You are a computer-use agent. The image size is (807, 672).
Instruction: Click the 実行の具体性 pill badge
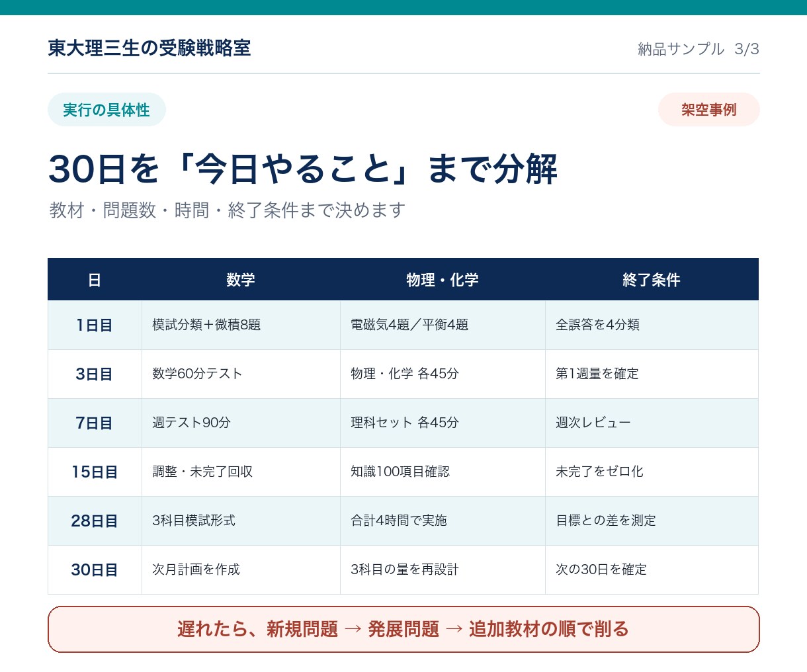(106, 110)
